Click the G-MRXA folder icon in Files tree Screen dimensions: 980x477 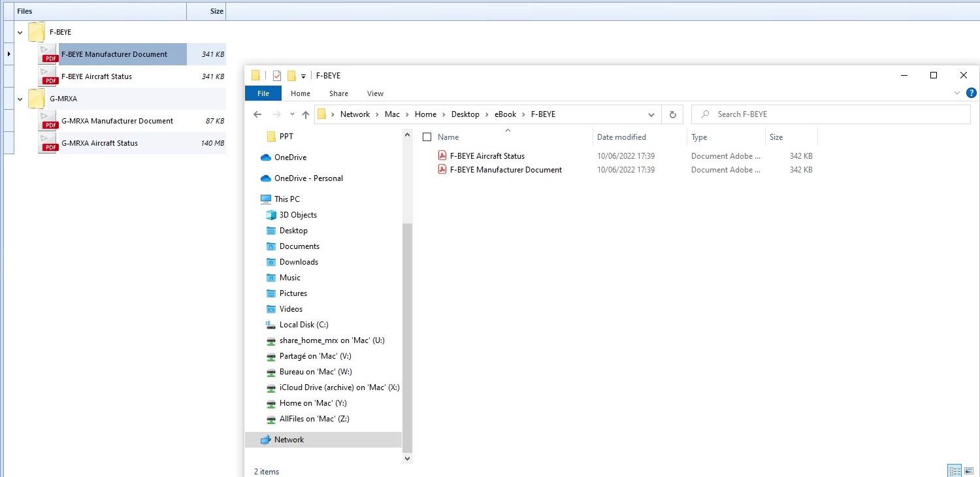tap(37, 99)
